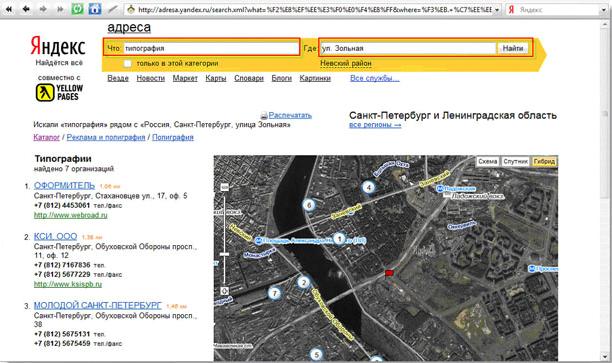Switch to the Везде search tab
This screenshot has height=363, width=612.
coord(118,78)
